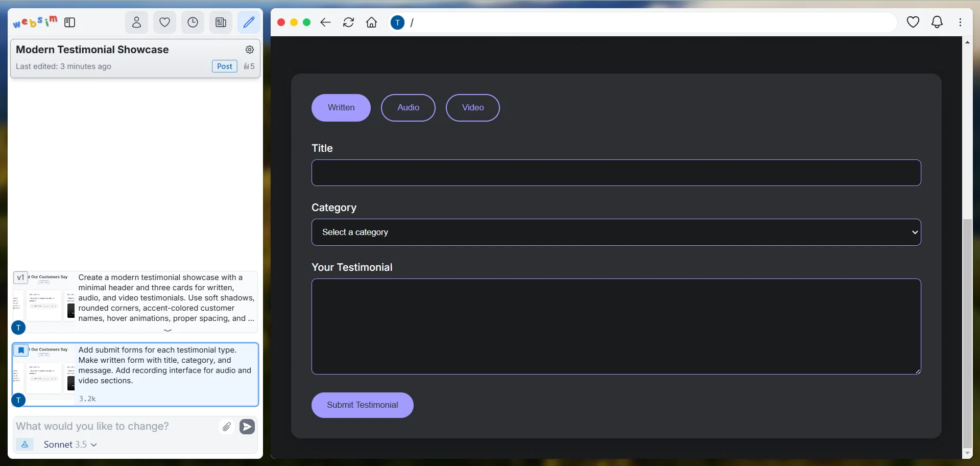980x466 pixels.
Task: Open notifications bell icon
Action: (x=937, y=22)
